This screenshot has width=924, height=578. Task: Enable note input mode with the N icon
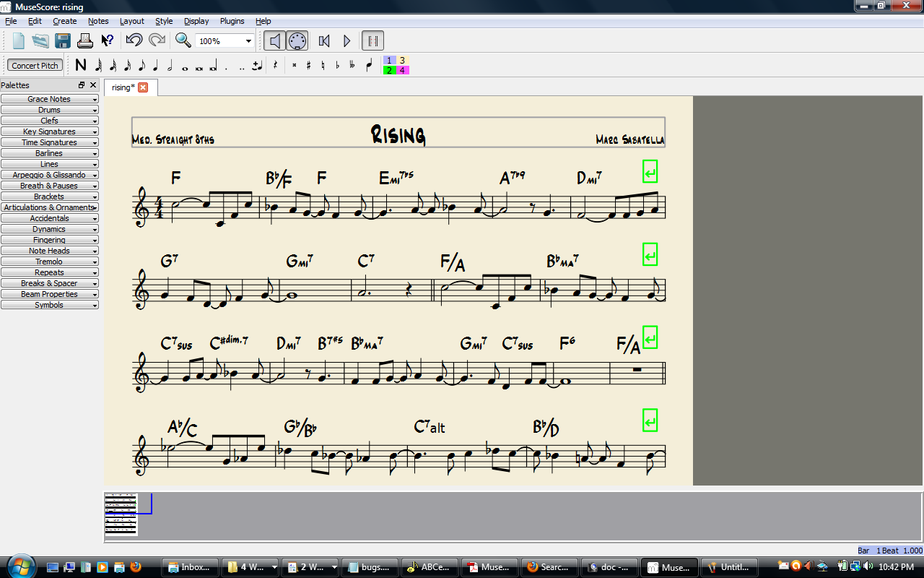click(x=80, y=64)
